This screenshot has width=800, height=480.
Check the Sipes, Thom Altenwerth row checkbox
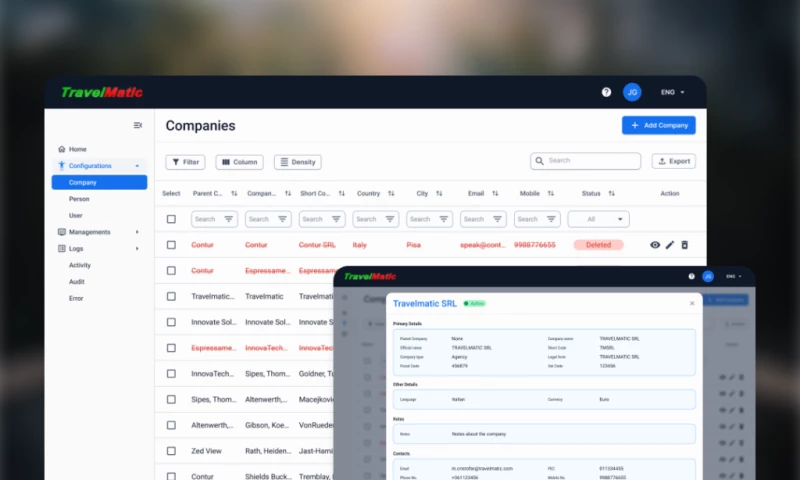click(x=171, y=399)
